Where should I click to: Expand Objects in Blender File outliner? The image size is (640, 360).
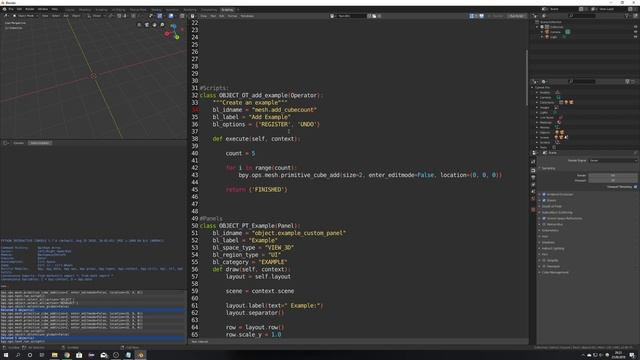point(537,132)
